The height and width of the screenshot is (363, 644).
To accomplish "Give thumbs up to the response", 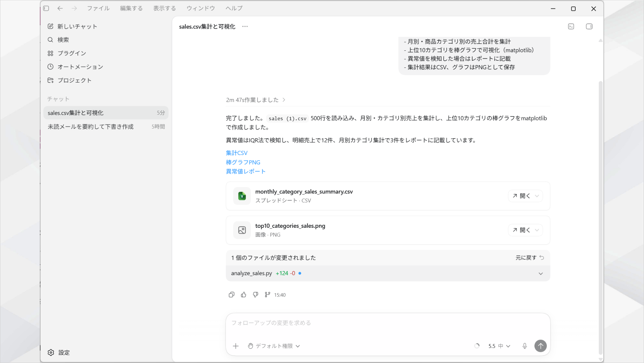I will coord(244,295).
